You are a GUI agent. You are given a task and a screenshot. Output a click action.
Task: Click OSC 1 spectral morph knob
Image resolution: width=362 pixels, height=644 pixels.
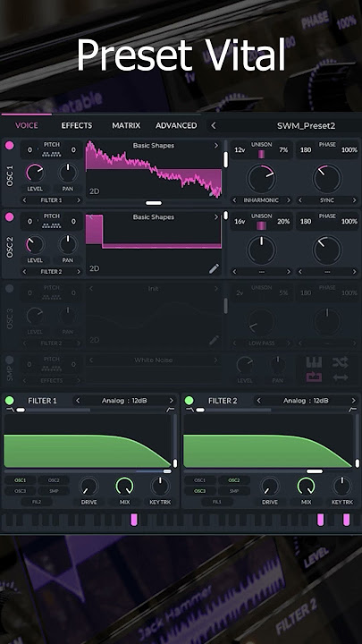click(261, 178)
